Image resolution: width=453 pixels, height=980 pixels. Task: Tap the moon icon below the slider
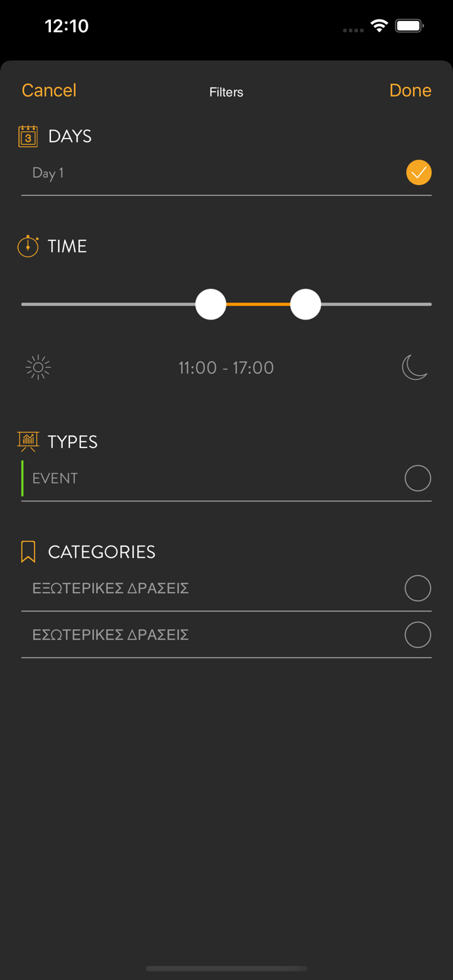click(414, 367)
